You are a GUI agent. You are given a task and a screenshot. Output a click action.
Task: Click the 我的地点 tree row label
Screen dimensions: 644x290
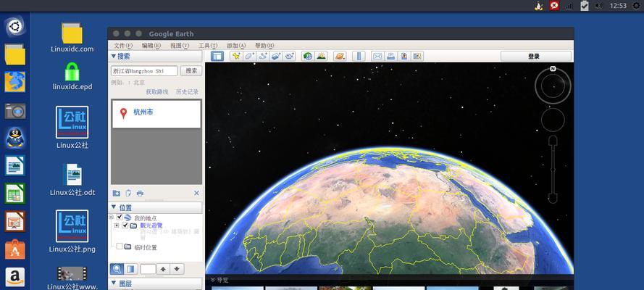(x=146, y=218)
